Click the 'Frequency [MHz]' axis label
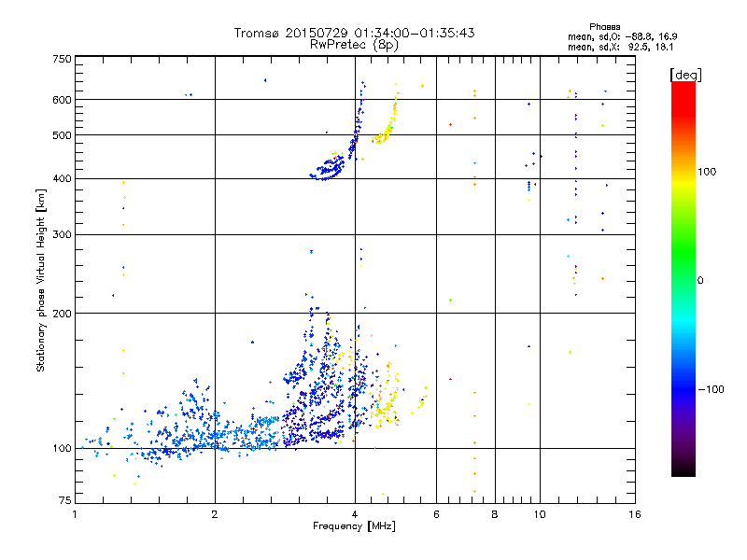The width and height of the screenshot is (747, 560). pos(354,526)
